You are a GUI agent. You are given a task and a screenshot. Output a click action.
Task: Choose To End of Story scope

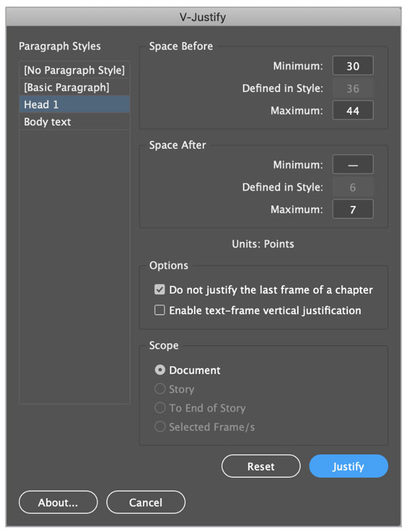coord(160,407)
